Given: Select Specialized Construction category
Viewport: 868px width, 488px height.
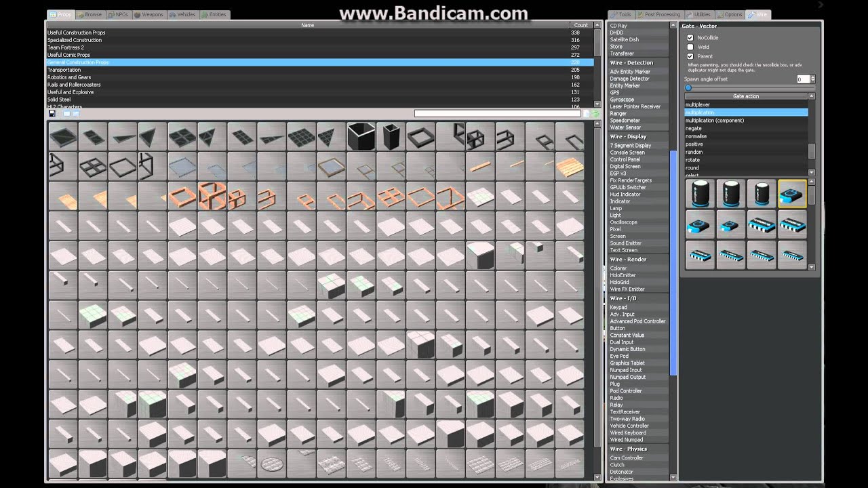Looking at the screenshot, I should coord(319,40).
